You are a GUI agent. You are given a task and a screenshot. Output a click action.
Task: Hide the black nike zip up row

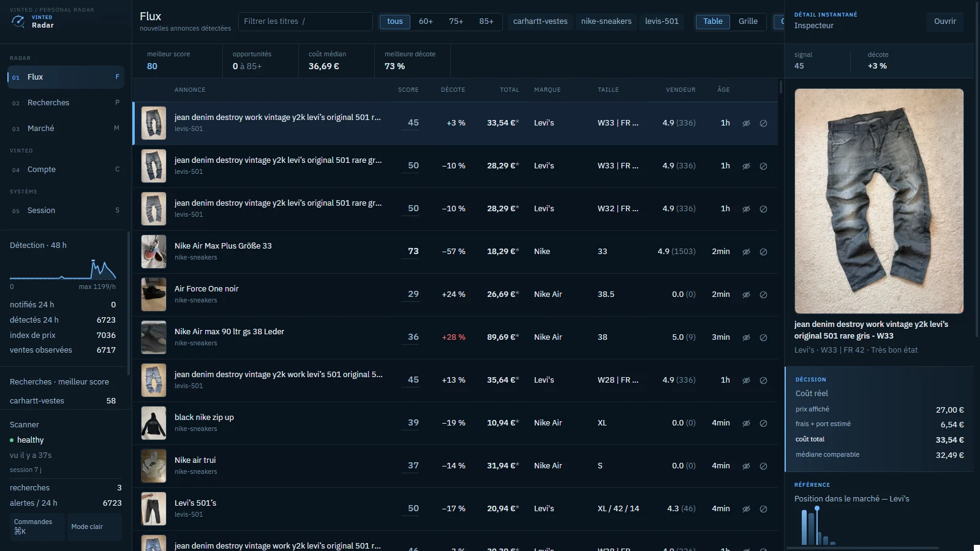tap(746, 423)
